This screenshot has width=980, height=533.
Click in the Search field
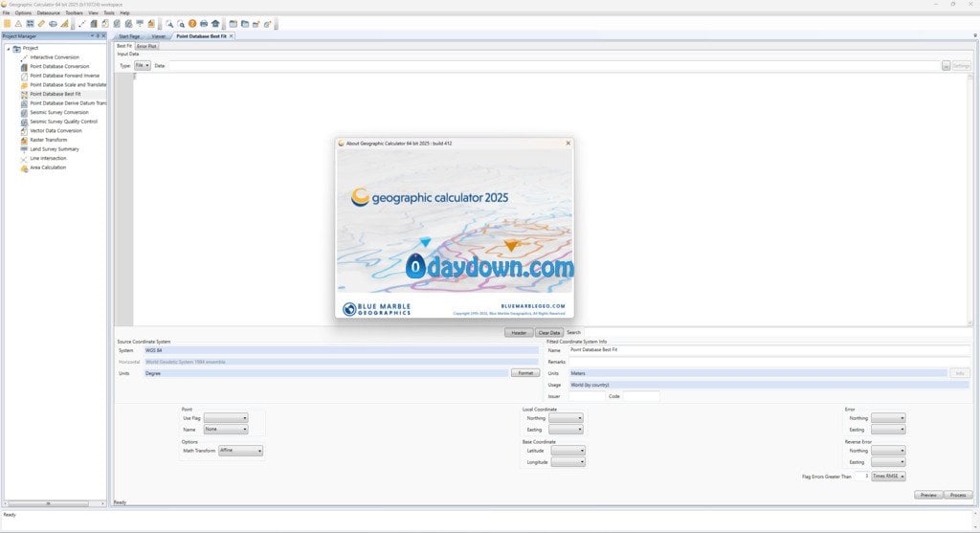tap(777, 332)
